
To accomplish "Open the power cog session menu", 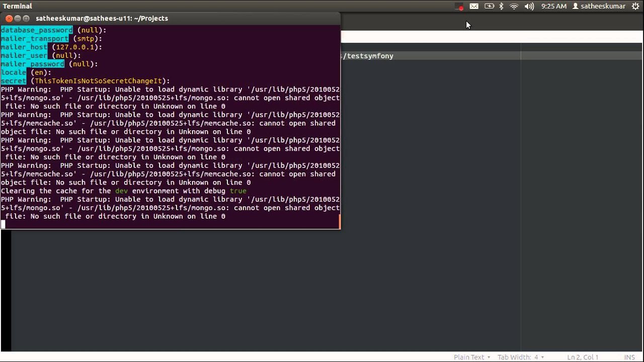I will (635, 7).
